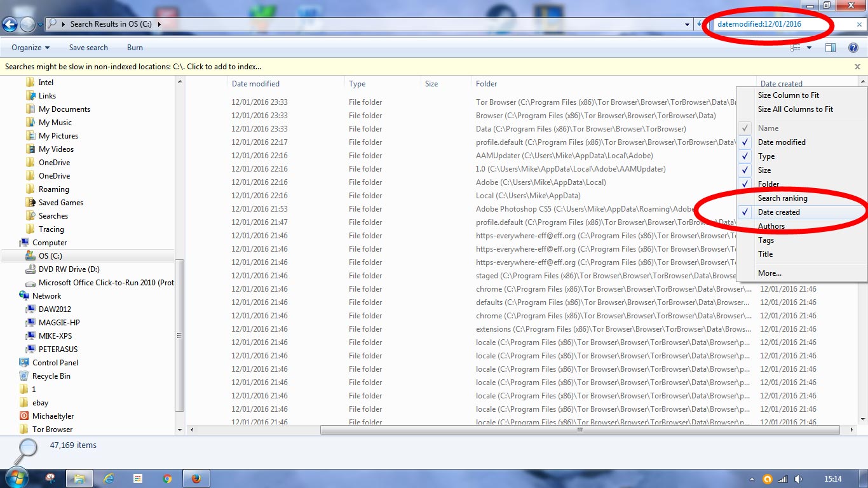Image resolution: width=868 pixels, height=488 pixels.
Task: Open the Michaeltyler item in sidebar
Action: point(46,416)
